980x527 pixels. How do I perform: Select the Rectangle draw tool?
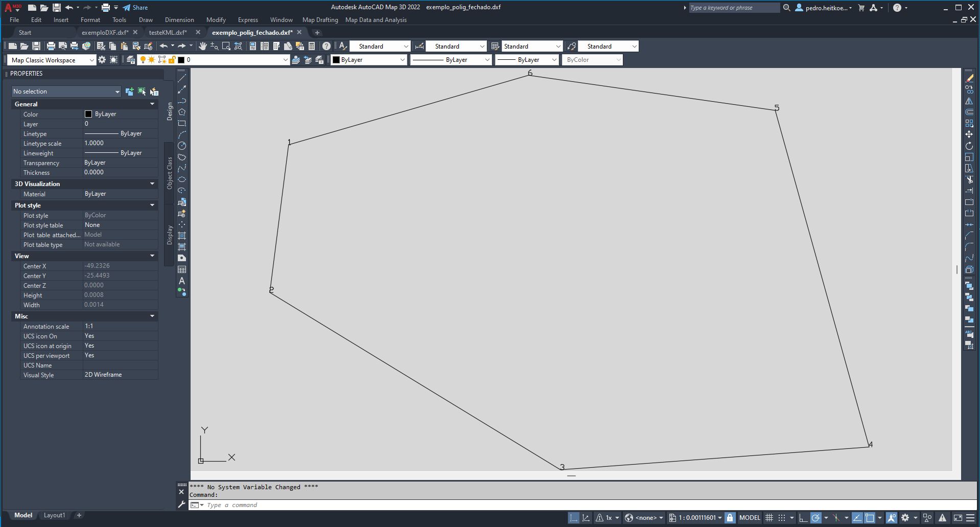182,123
